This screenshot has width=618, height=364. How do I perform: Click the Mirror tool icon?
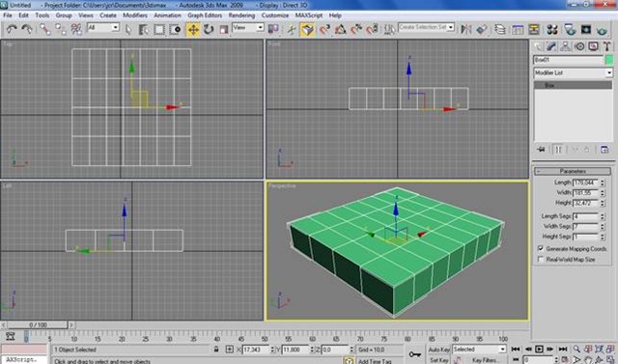pos(466,30)
